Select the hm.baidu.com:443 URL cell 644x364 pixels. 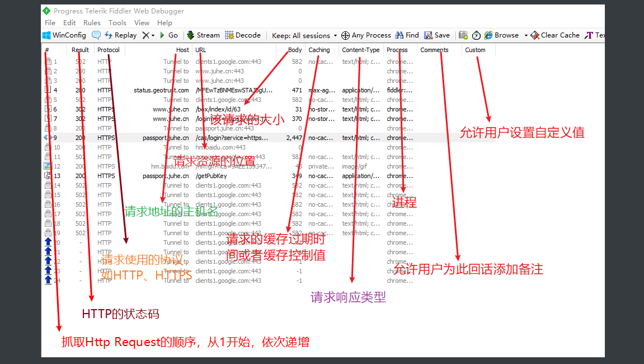[x=220, y=147]
